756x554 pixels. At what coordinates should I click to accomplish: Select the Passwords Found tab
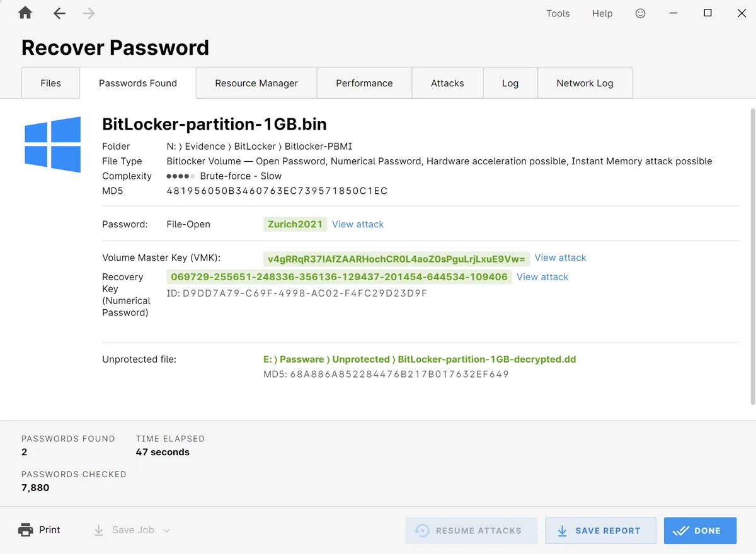pyautogui.click(x=138, y=82)
